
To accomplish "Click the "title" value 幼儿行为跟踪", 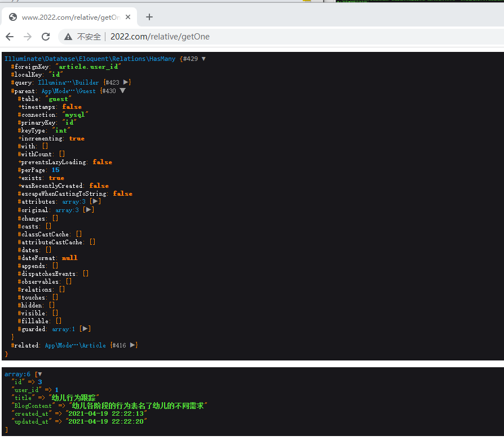I will [74, 398].
